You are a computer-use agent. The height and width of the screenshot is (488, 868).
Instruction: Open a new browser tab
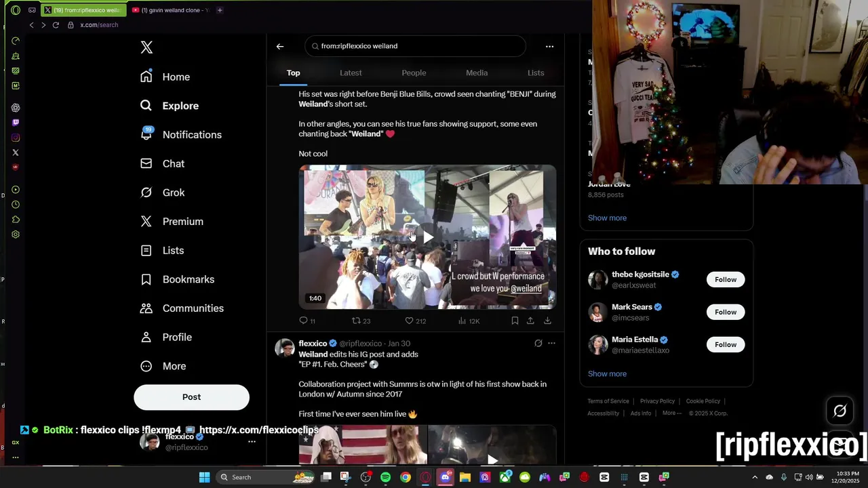click(220, 10)
